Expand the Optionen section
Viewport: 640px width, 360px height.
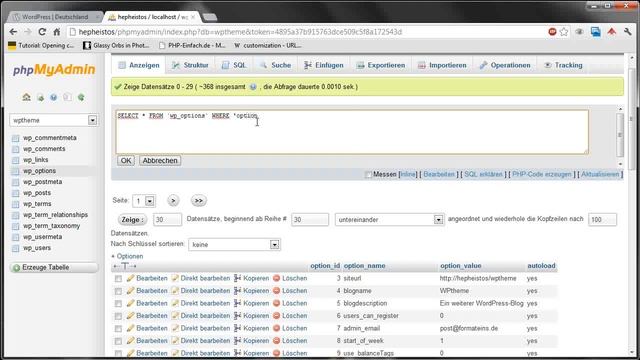127,256
